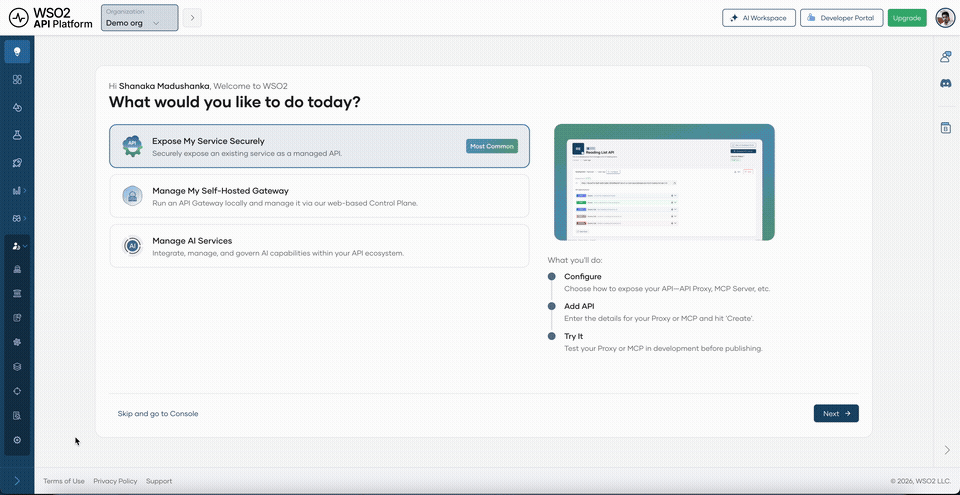Screen dimensions: 960x495
Task: Click the crosshair target sidebar icon
Action: pos(17,391)
